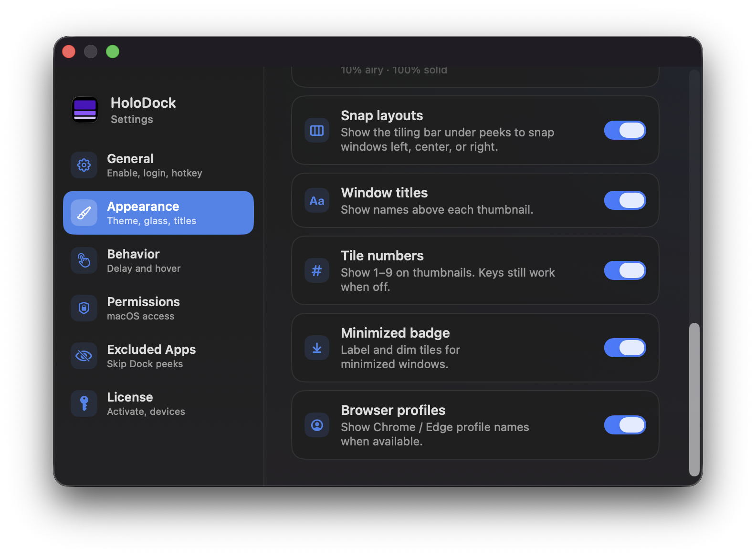Viewport: 756px width, 557px height.
Task: Click the Browser profiles person icon
Action: [x=317, y=425]
